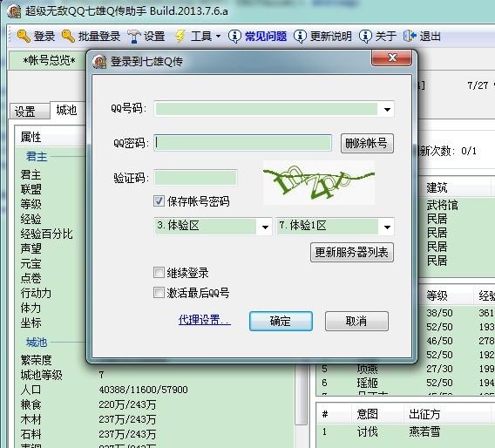Viewport: 495px width, 448px height.
Task: Click the lightning icon for 工具
Action: [x=180, y=36]
